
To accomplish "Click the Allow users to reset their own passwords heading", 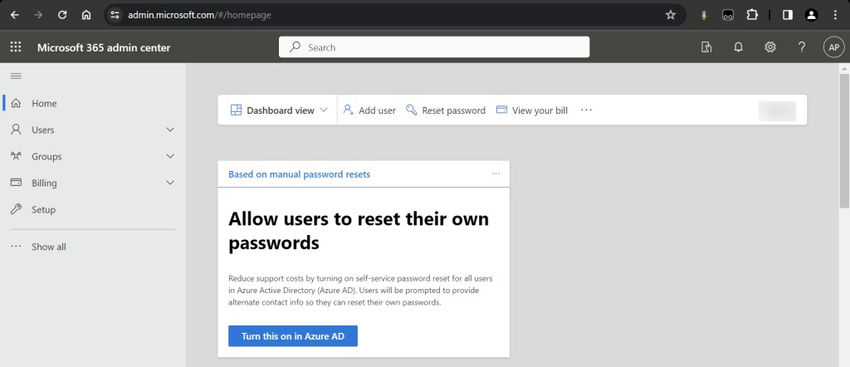I will (358, 231).
